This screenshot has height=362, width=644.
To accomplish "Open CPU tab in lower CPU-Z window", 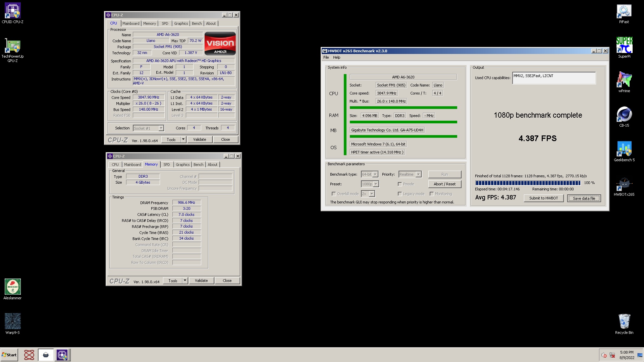I will tap(115, 165).
